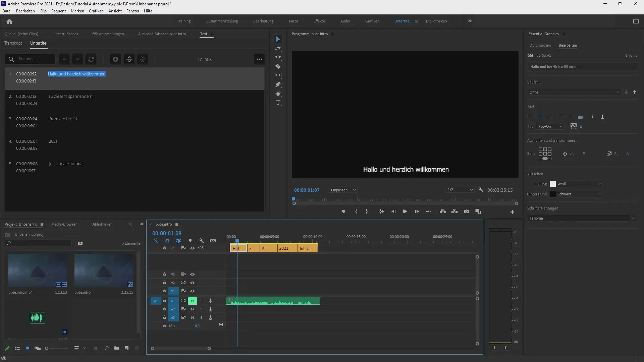Toggle linked selection in timeline
The image size is (644, 362).
[178, 241]
